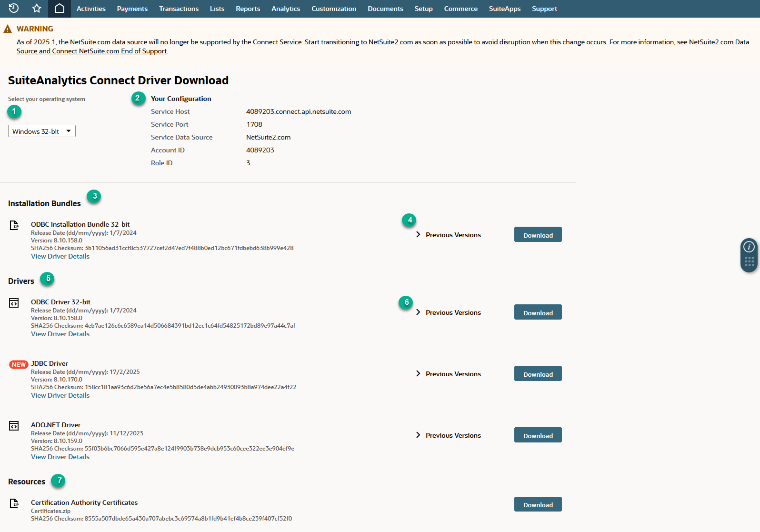View Driver Details for JDBC Driver
The height and width of the screenshot is (532, 760).
pos(60,395)
